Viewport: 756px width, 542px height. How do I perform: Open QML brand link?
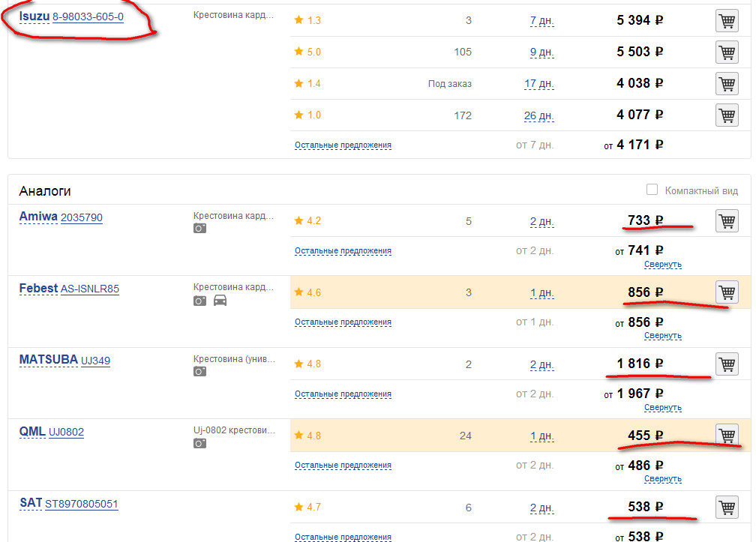[32, 431]
